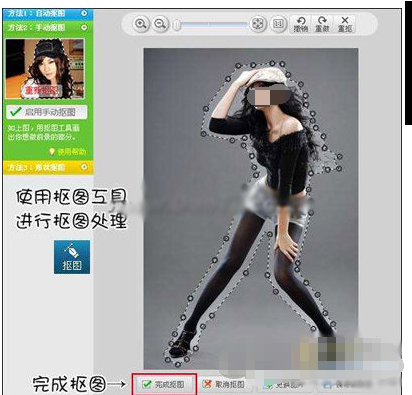Click the 完成抠图 finish button
412x395 pixels.
pos(165,384)
